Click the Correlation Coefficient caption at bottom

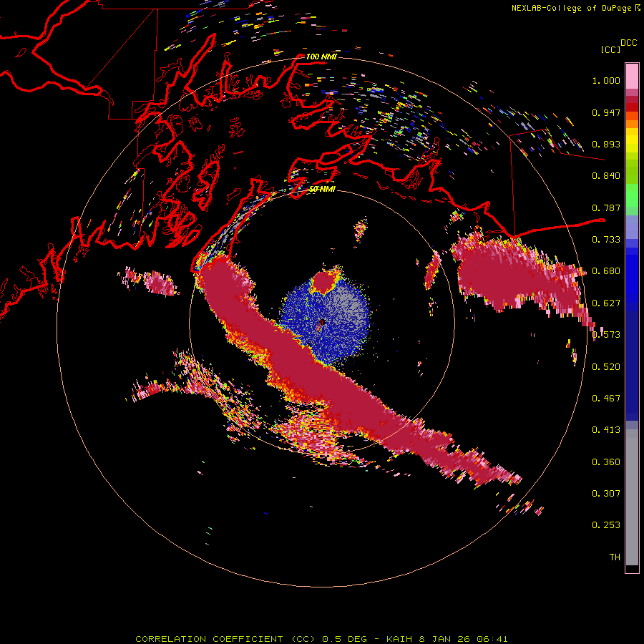(x=321, y=639)
